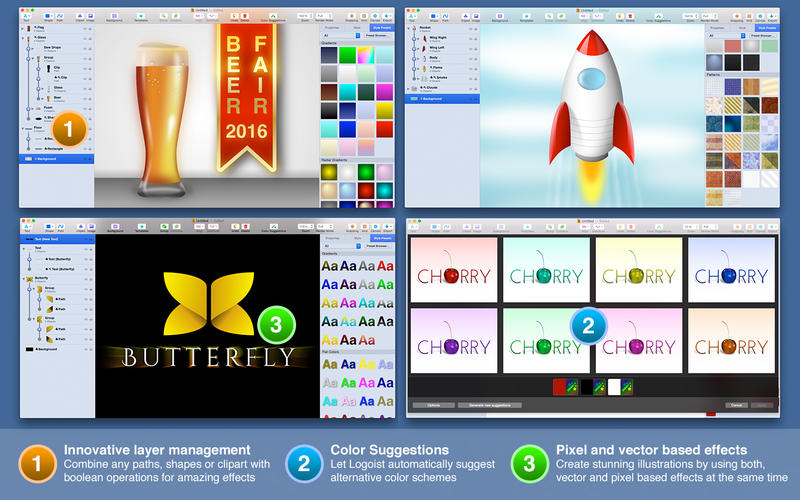Pick the bright green gradient swatch

[348, 56]
